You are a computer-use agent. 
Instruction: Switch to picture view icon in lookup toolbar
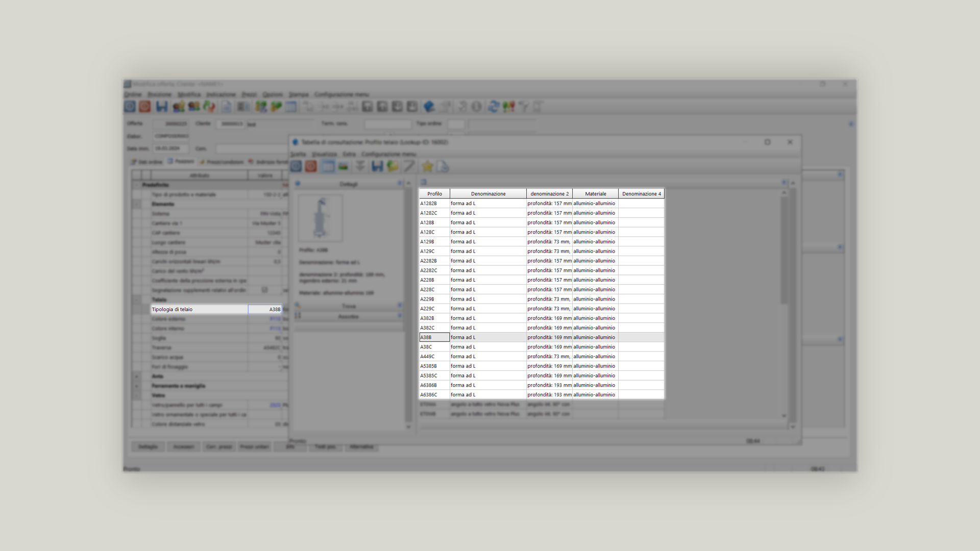[344, 166]
